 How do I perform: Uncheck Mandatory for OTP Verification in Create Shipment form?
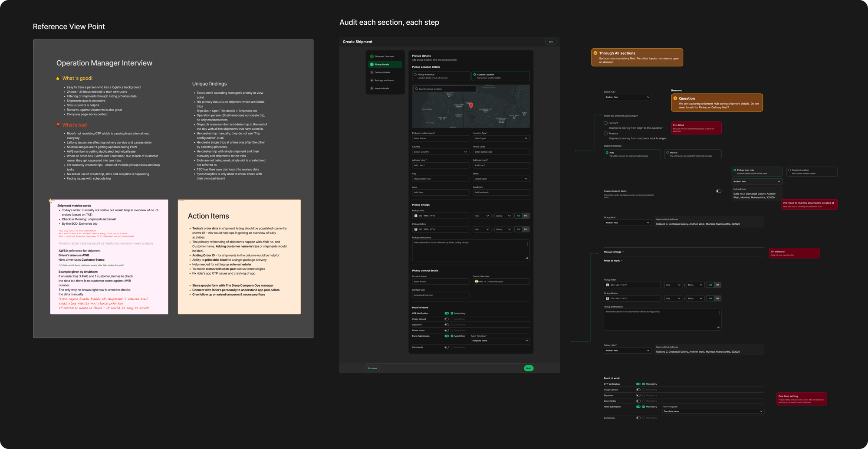(452, 313)
